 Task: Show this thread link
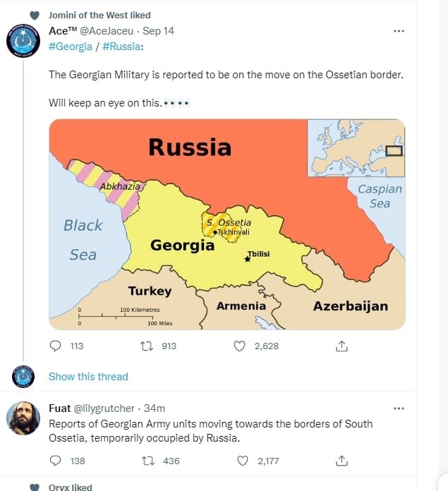pos(88,377)
